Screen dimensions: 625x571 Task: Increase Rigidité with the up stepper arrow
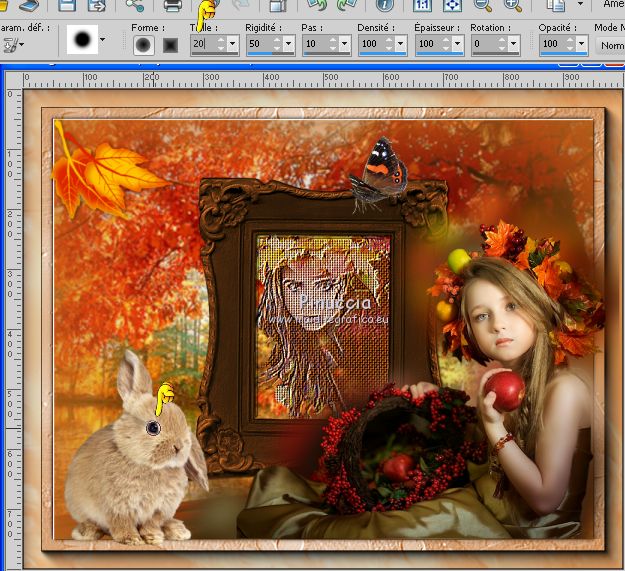[x=277, y=39]
